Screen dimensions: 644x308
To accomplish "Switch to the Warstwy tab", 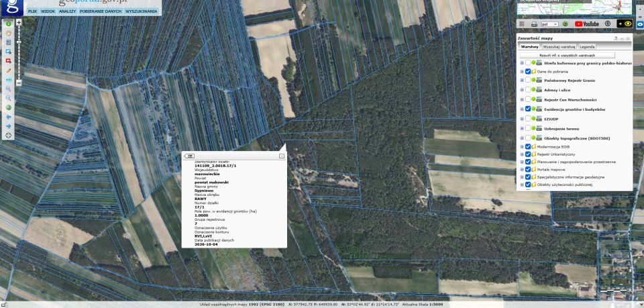I will coord(529,47).
